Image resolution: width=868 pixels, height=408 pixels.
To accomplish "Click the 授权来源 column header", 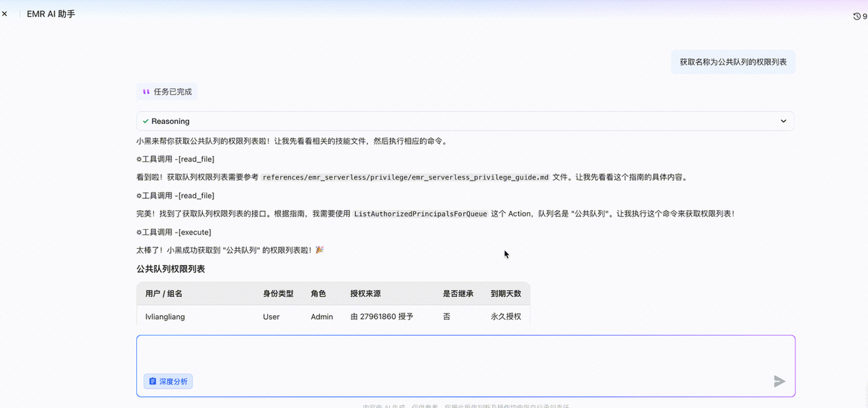I will [366, 294].
